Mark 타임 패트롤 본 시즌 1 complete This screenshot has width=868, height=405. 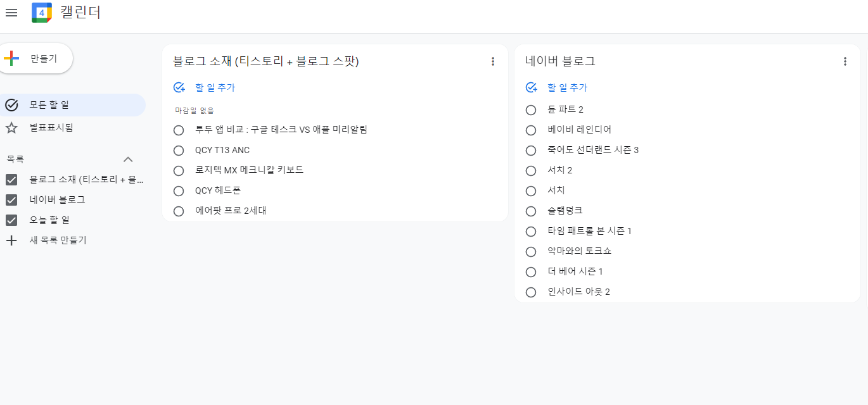tap(531, 232)
